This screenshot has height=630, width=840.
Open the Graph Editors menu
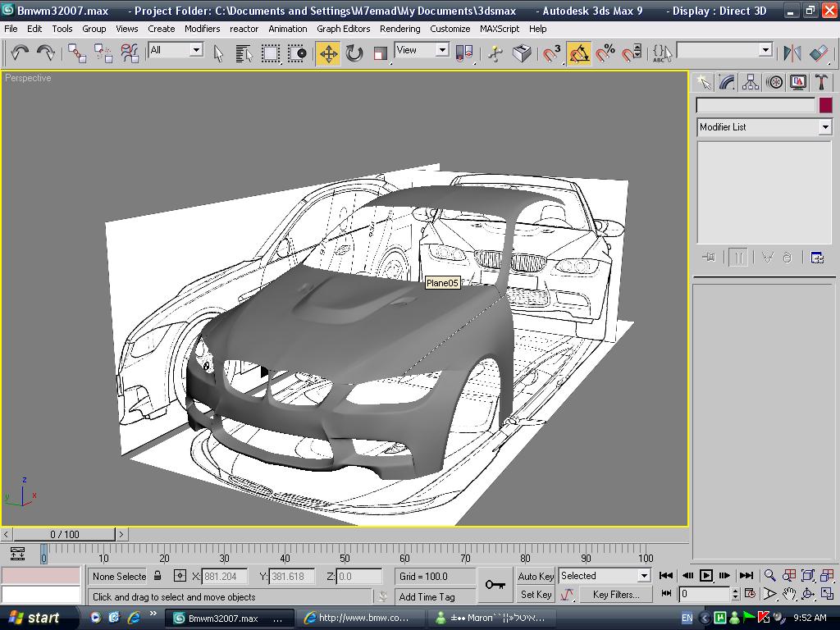click(344, 29)
